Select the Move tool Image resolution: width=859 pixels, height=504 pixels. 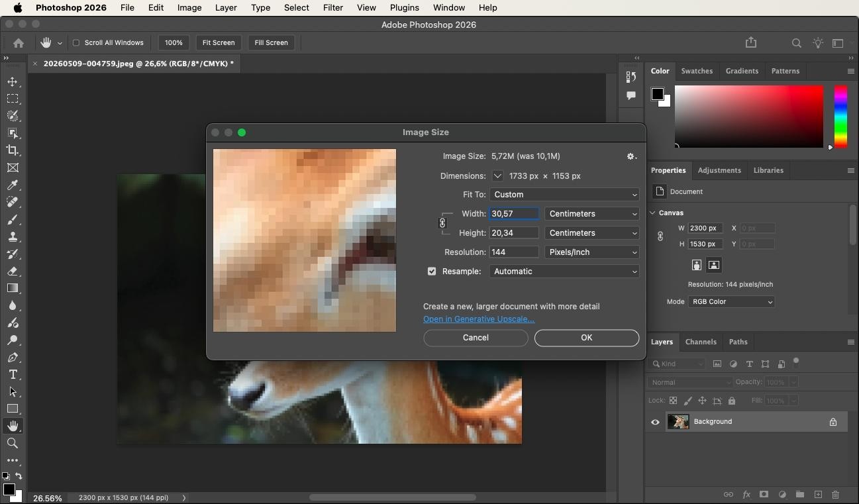(x=13, y=81)
